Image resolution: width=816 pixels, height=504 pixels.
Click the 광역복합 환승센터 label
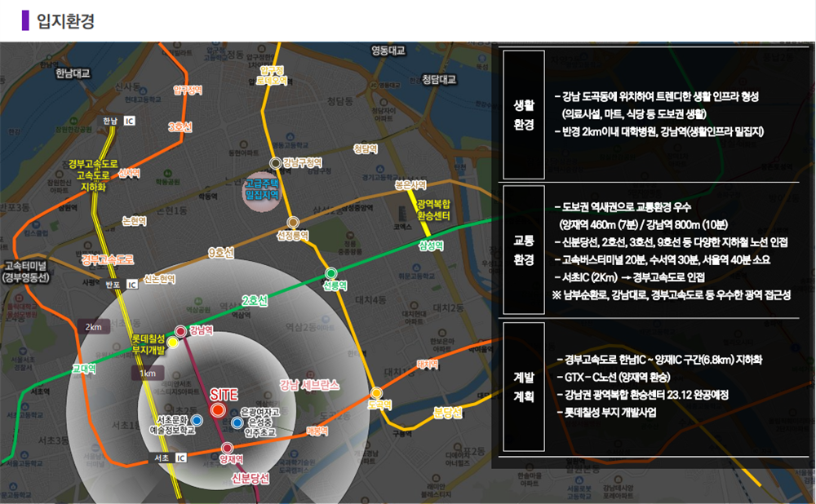coord(433,210)
